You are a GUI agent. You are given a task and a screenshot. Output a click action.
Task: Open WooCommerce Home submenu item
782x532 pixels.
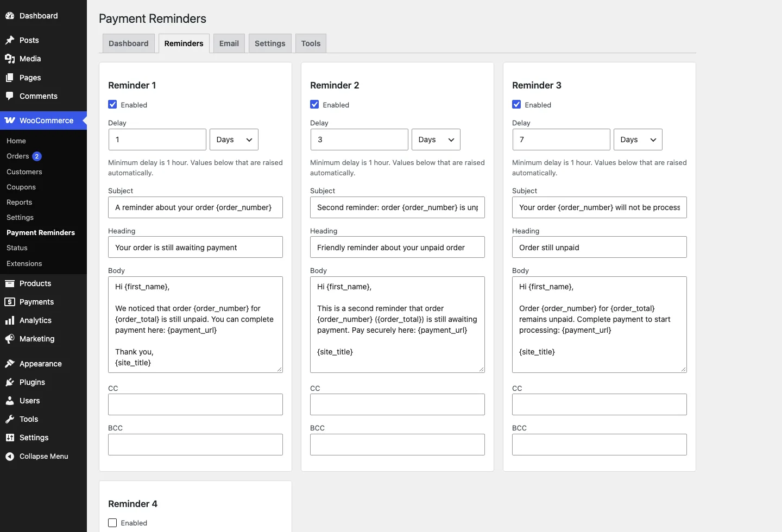tap(16, 141)
